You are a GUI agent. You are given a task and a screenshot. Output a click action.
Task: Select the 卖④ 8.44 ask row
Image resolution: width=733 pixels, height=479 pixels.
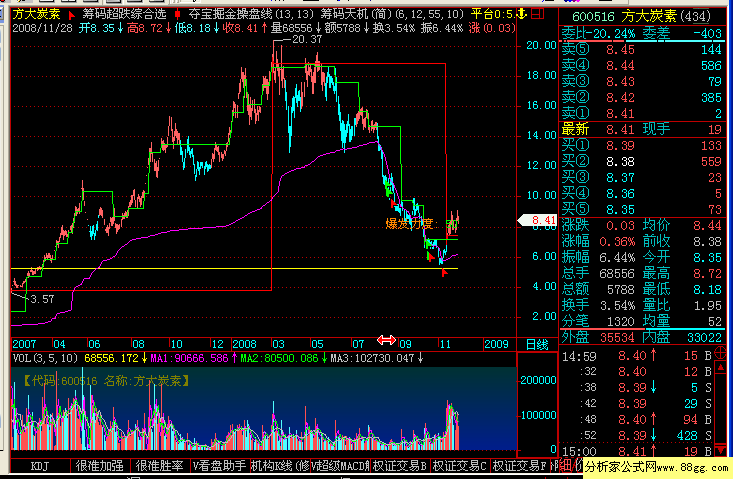[642, 65]
